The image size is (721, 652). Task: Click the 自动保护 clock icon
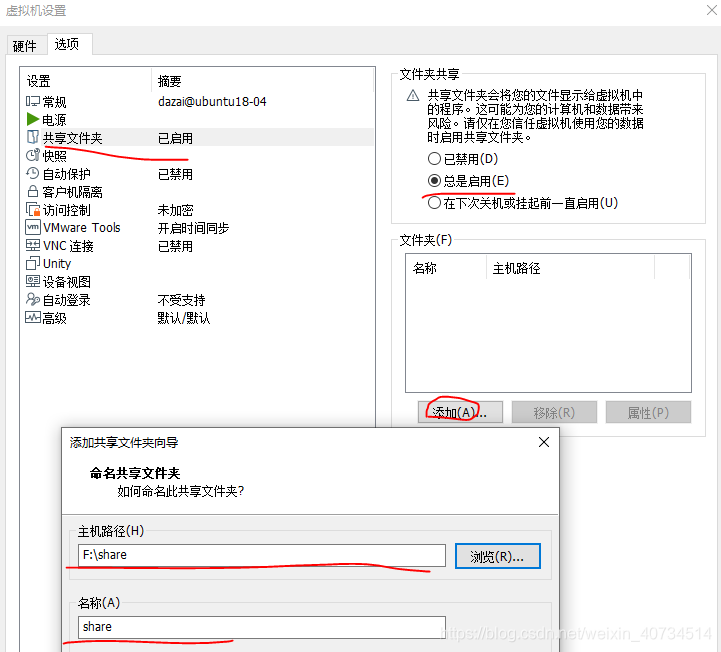[x=33, y=174]
